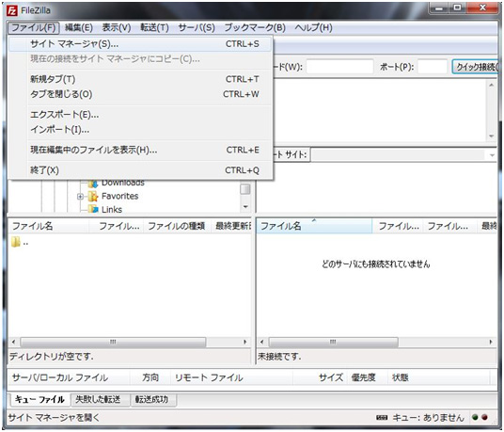504x432 pixels.
Task: Open the 編集(E) menu
Action: tap(79, 27)
